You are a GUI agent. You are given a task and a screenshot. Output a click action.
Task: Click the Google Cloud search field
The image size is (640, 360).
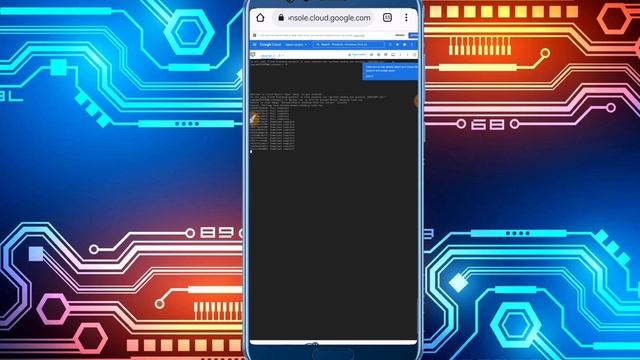(349, 44)
